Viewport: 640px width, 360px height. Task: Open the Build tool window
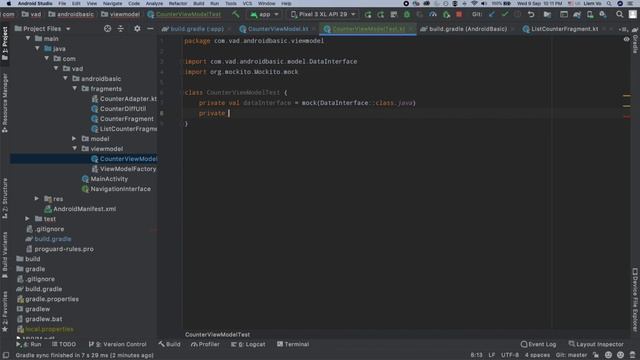[x=169, y=344]
